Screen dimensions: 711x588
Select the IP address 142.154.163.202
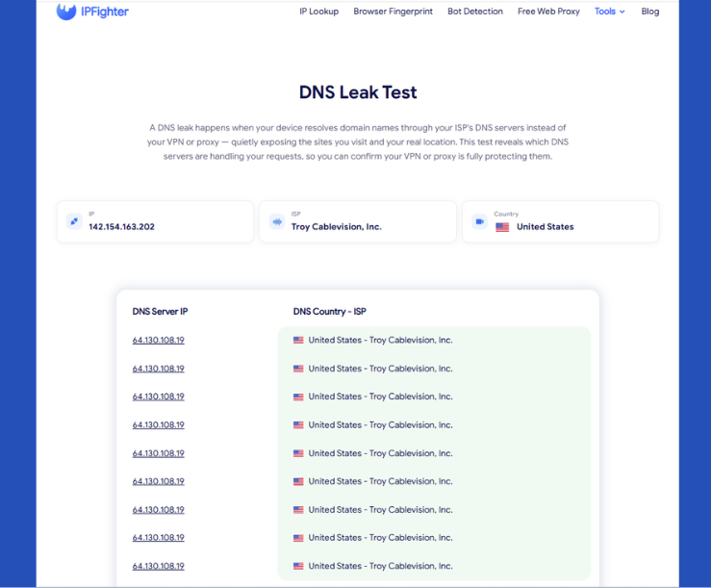121,227
